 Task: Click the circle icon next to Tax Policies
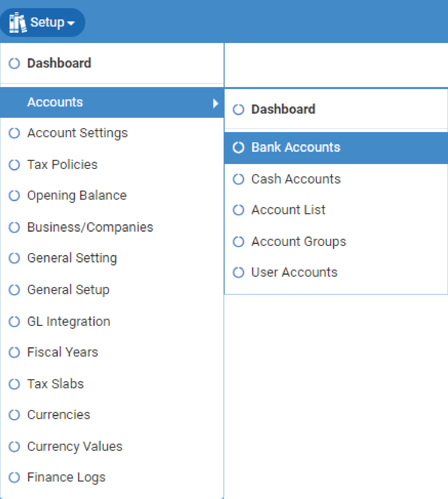[x=14, y=165]
